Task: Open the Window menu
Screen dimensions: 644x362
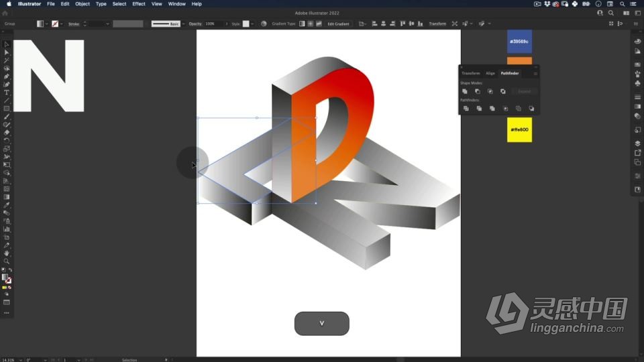Action: [x=176, y=4]
